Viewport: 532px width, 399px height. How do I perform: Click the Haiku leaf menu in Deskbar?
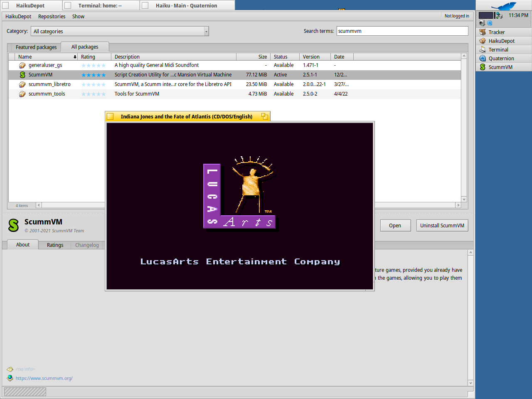point(504,6)
